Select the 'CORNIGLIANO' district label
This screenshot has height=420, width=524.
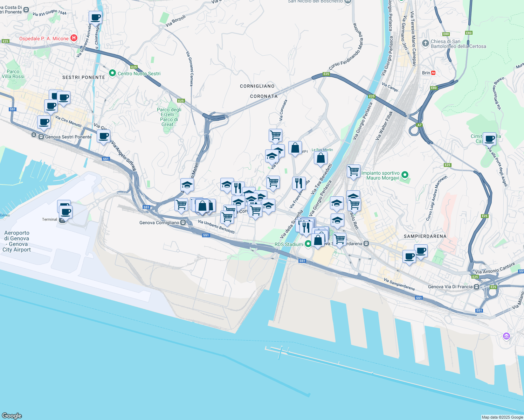(x=257, y=86)
